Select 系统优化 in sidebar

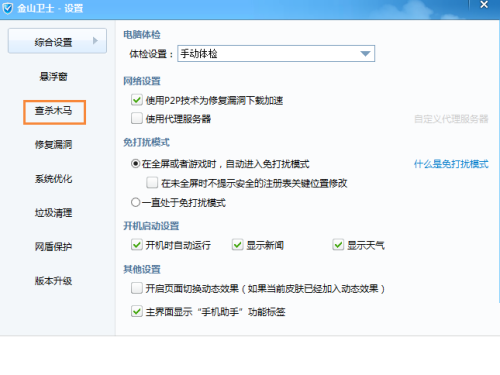(x=53, y=179)
